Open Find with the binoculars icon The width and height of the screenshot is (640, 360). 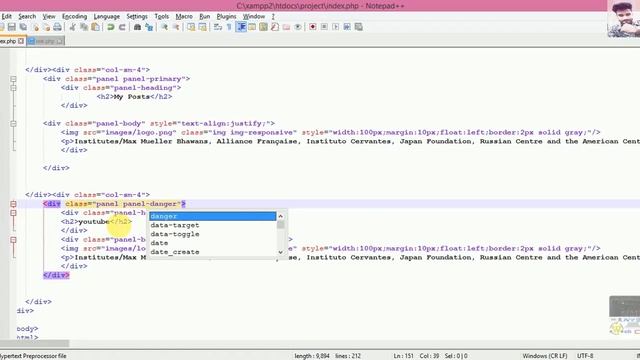[138, 27]
